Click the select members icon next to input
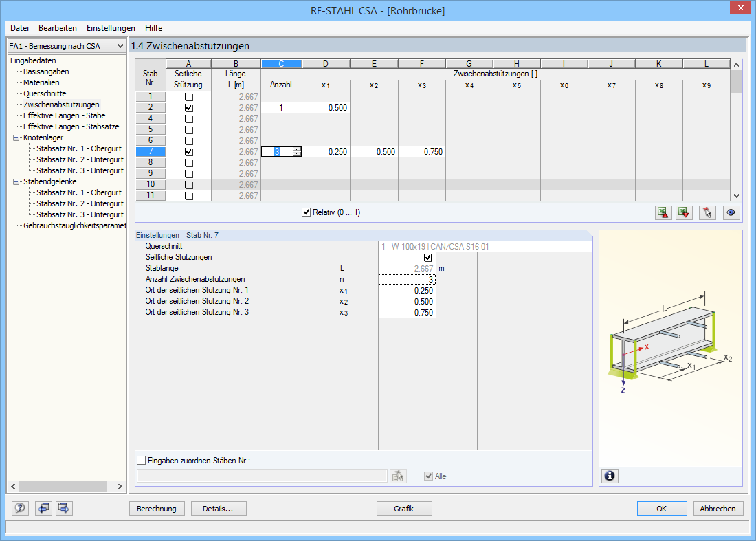 [x=398, y=476]
